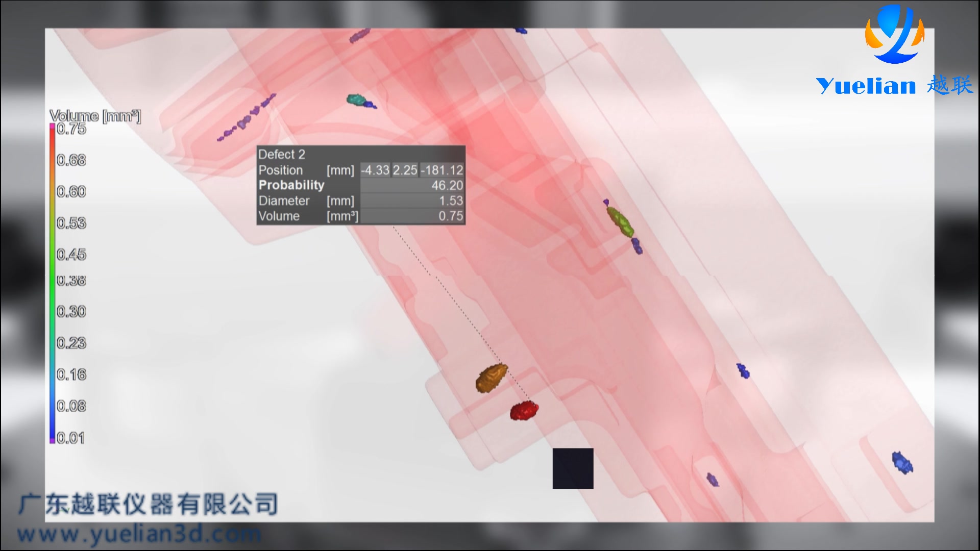Click the 0.45 legend label
The height and width of the screenshot is (551, 980).
tap(71, 255)
